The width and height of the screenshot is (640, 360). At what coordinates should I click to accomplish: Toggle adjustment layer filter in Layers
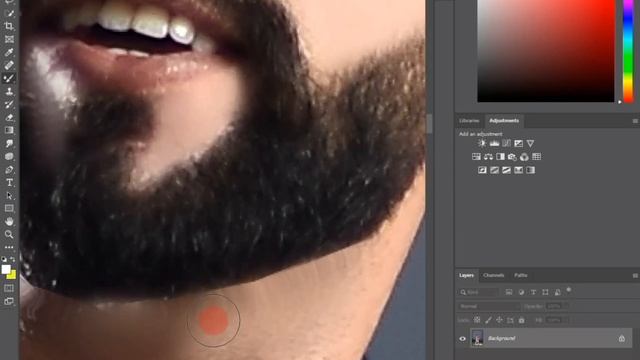pos(521,292)
